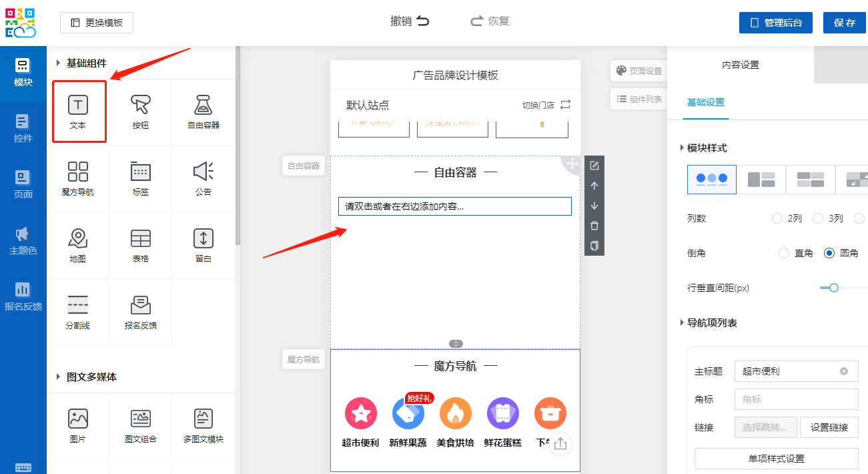The height and width of the screenshot is (474, 868).
Task: Collapse the 图文多媒体 section
Action: (58, 377)
